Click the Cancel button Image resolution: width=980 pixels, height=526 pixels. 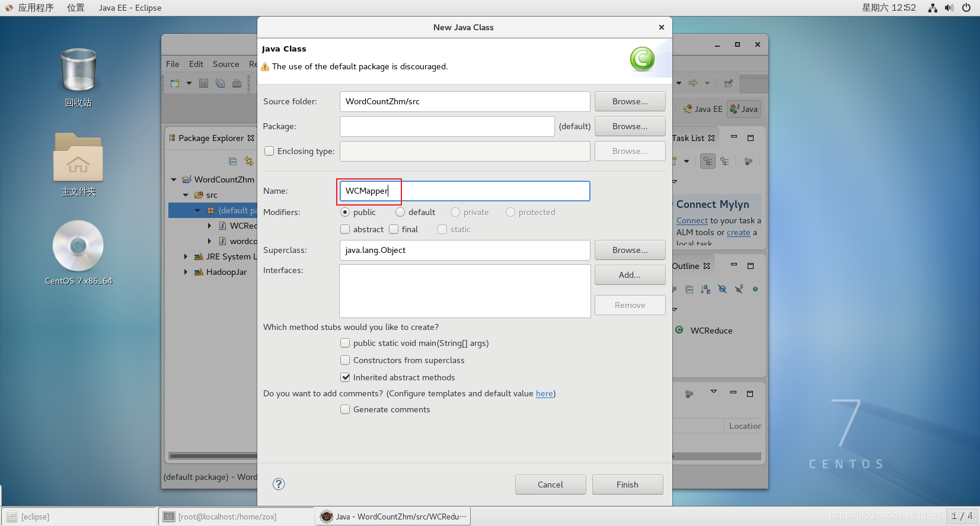[550, 485]
